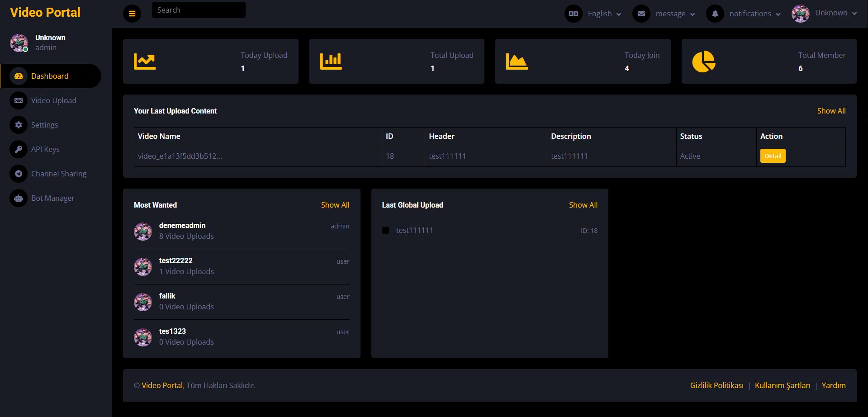868x417 pixels.
Task: Click the Bot Manager robot icon
Action: 19,198
